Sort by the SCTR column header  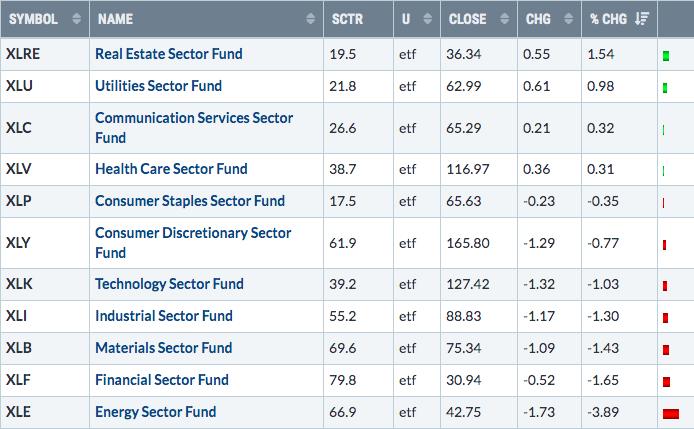350,19
